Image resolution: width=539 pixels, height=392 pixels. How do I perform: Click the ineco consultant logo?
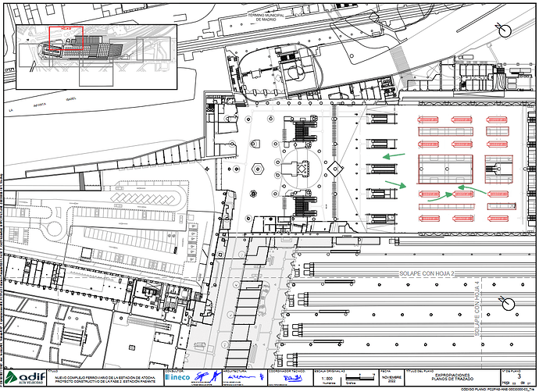pos(177,377)
